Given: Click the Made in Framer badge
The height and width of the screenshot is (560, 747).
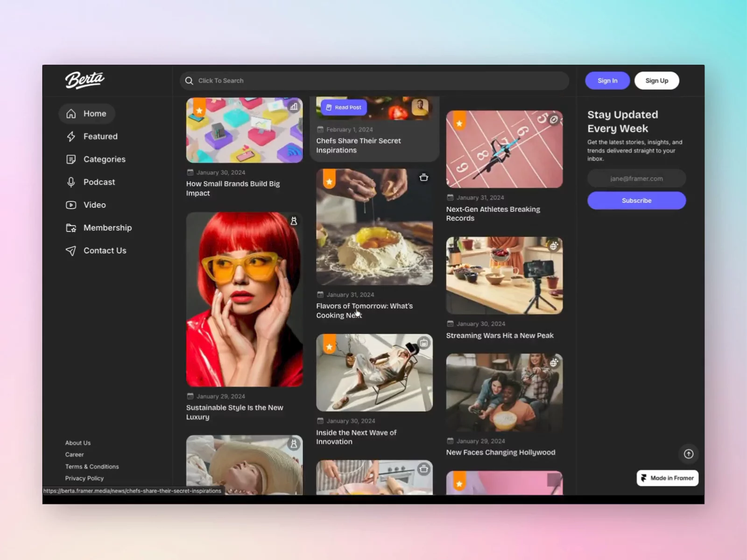Looking at the screenshot, I should 667,478.
